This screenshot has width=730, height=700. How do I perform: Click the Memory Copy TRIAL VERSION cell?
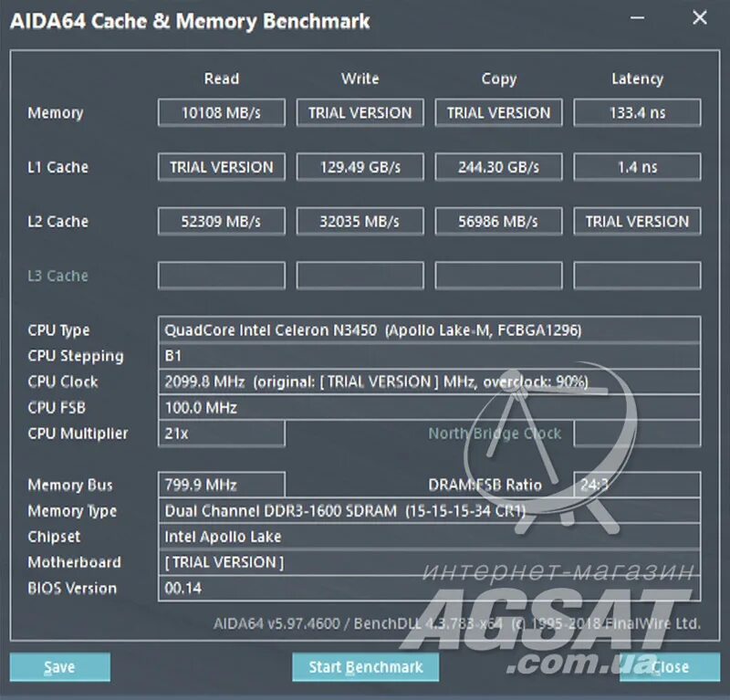tap(498, 112)
